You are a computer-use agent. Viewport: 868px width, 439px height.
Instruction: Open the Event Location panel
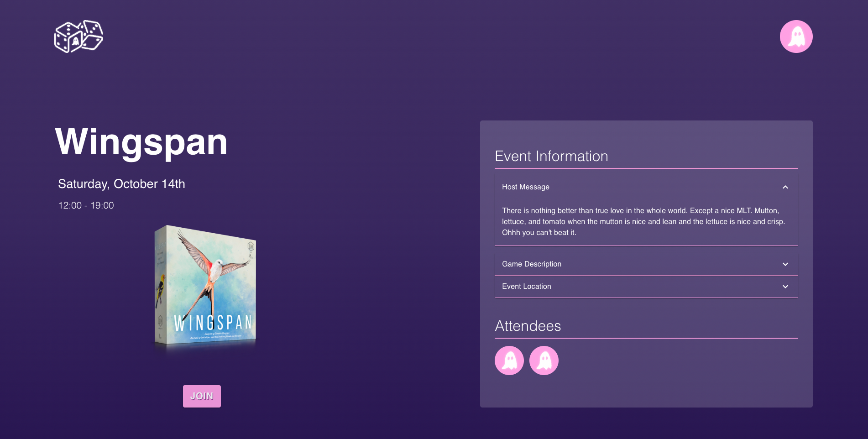[x=646, y=287]
